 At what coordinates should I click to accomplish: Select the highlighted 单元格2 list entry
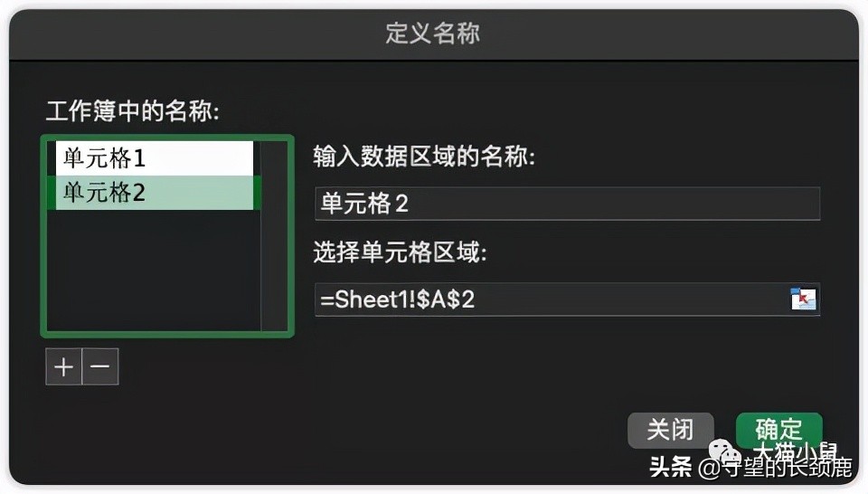click(x=155, y=193)
